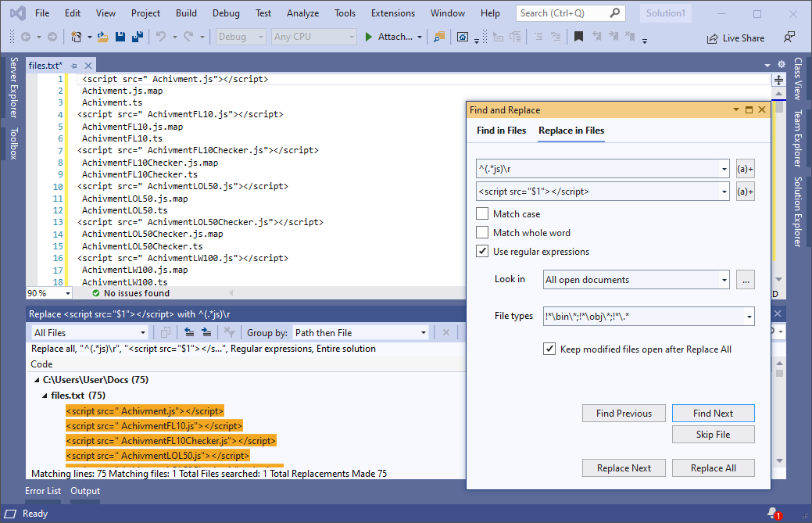Screen dimensions: 812x523
Task: Open the Analyze menu
Action: (303, 13)
